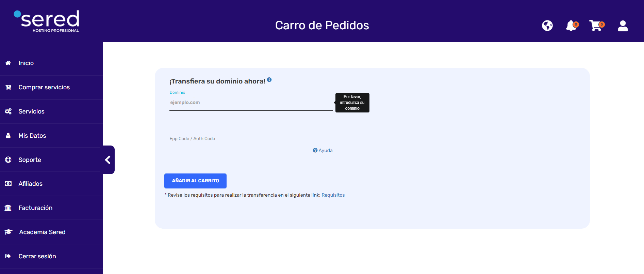Open the globe language icon

[547, 26]
